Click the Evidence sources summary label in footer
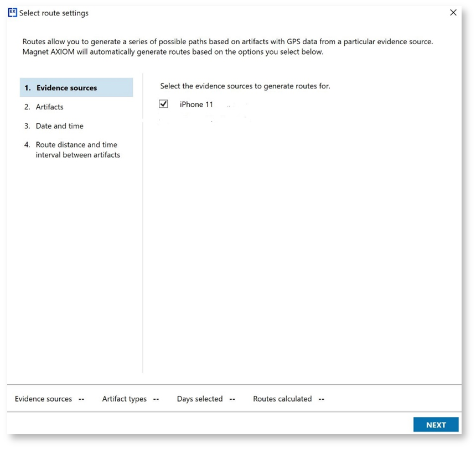Viewport: 476px width, 449px height. [x=43, y=399]
